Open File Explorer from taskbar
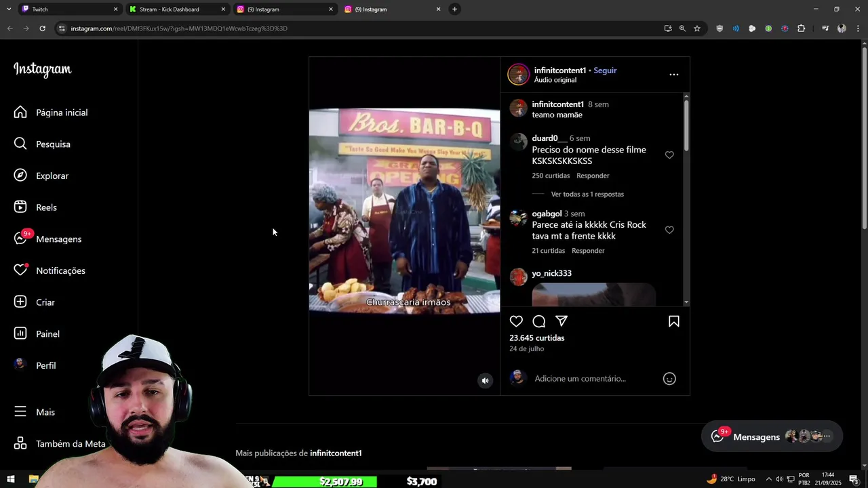The image size is (868, 488). (x=33, y=479)
